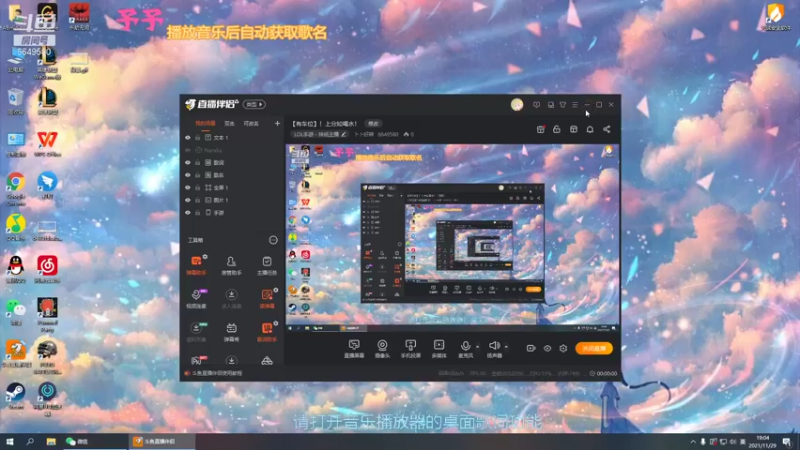Click the orange 关闭直播 button
The image size is (800, 450).
point(594,348)
